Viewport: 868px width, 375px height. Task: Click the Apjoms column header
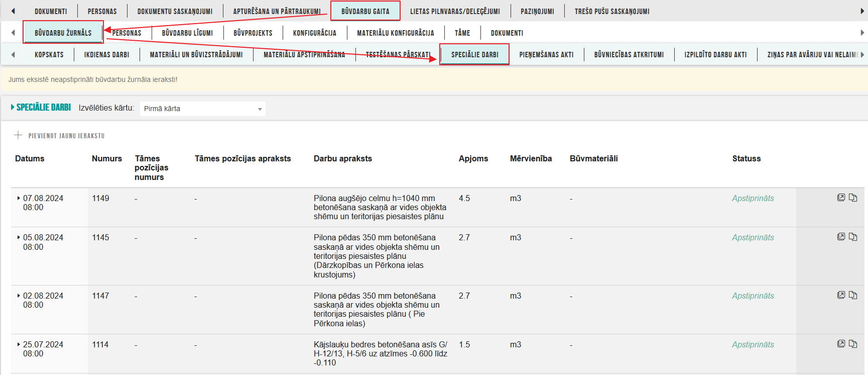pos(473,158)
